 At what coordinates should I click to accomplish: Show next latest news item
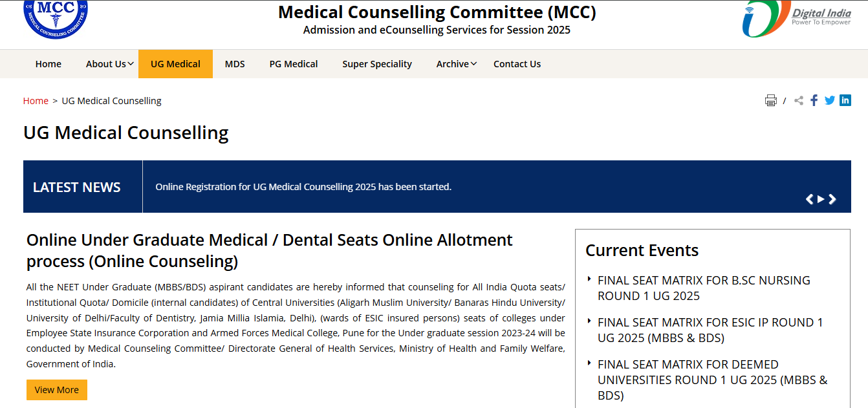(x=832, y=199)
